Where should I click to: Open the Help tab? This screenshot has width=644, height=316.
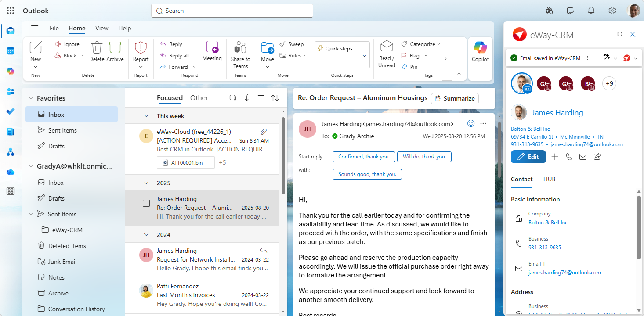click(125, 28)
